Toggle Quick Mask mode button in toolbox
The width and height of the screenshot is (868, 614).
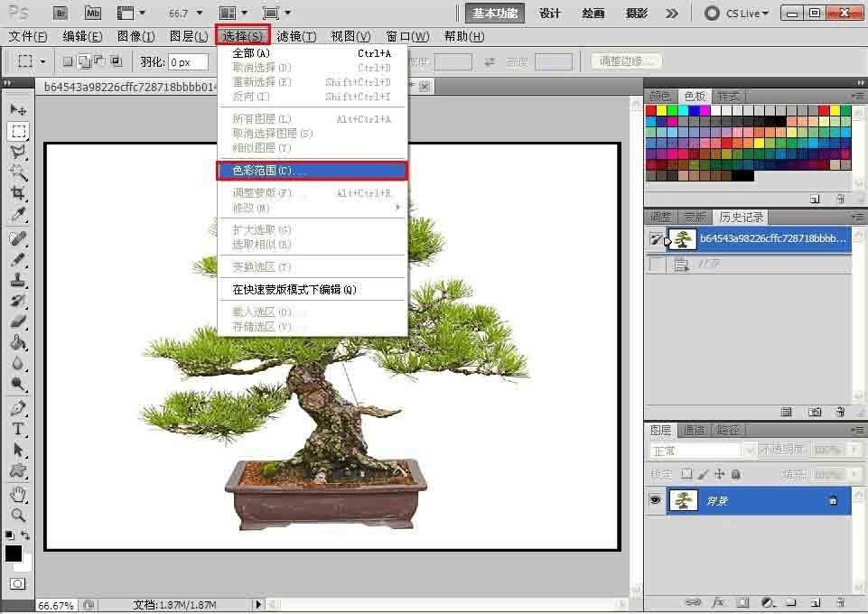[x=17, y=584]
